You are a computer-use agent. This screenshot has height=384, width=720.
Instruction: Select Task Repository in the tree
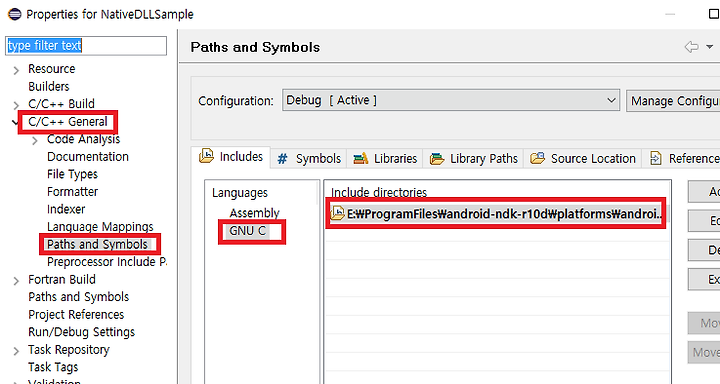point(69,350)
